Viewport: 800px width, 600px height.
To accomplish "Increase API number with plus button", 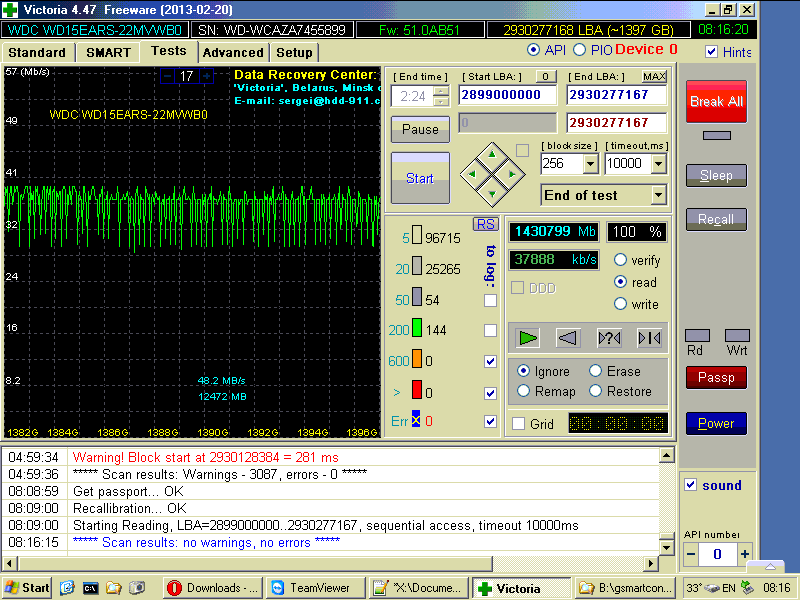I will click(x=744, y=554).
